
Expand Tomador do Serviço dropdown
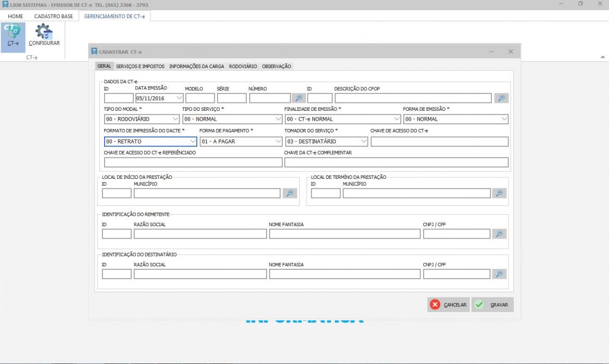point(364,141)
